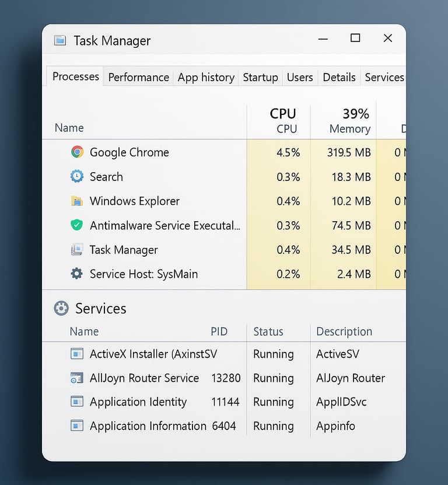Click the Appinfo description cell
Viewport: 448px width, 485px height.
coord(335,426)
